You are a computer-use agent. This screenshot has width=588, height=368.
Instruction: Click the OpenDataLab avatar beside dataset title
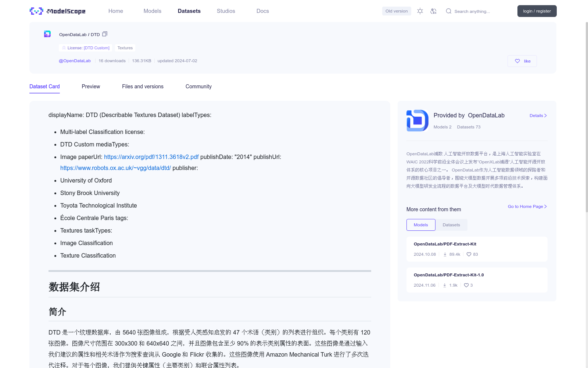tap(47, 34)
